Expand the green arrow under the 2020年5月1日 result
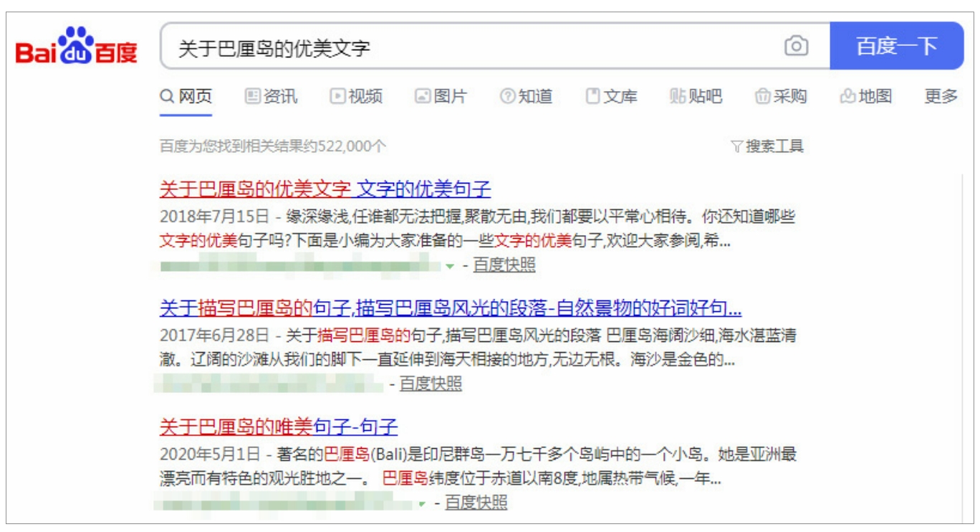This screenshot has height=532, width=980. pyautogui.click(x=423, y=504)
